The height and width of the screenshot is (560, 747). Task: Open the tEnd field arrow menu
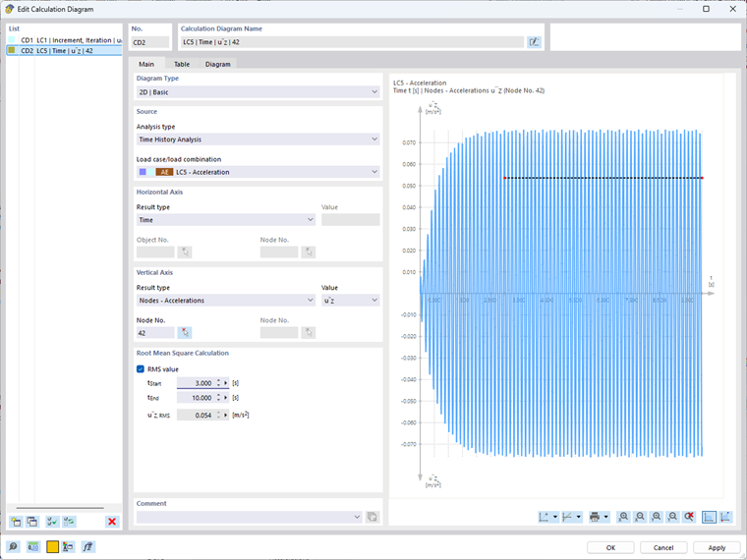[226, 398]
